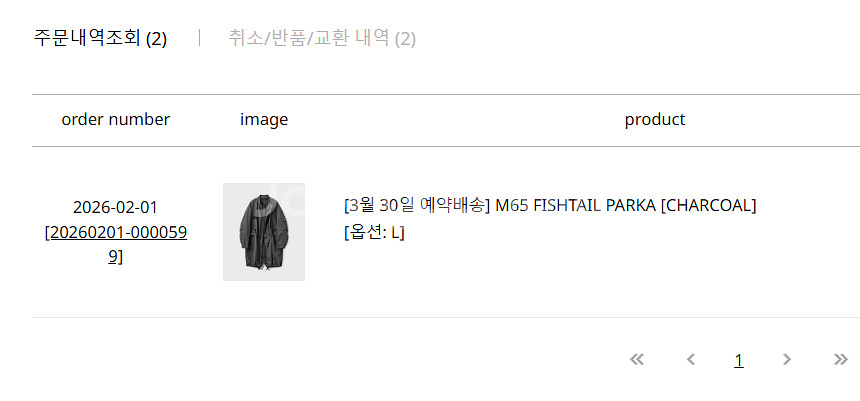Click the 옵션: L option text

point(374,232)
